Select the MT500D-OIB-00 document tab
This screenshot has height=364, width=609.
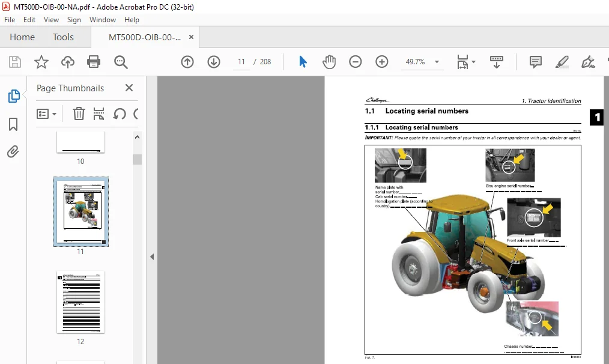tap(145, 37)
